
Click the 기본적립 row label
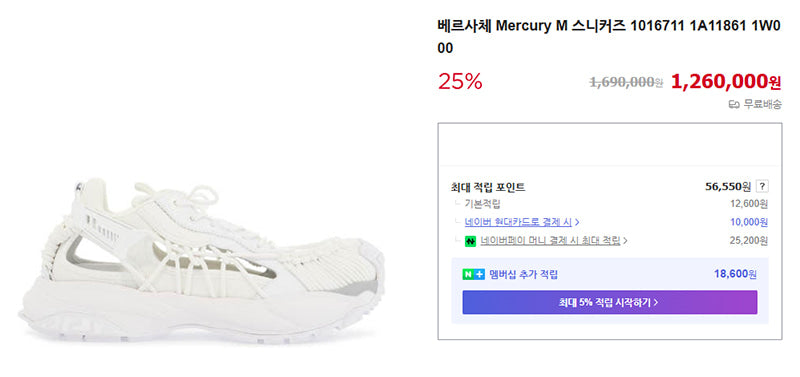[x=483, y=204]
